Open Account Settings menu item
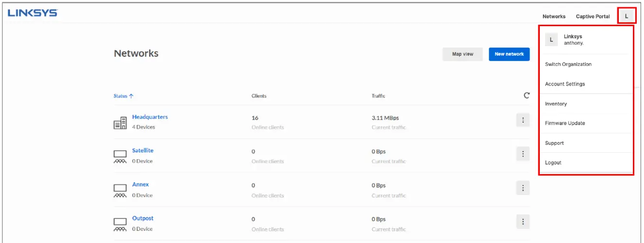This screenshot has height=243, width=644. [565, 84]
